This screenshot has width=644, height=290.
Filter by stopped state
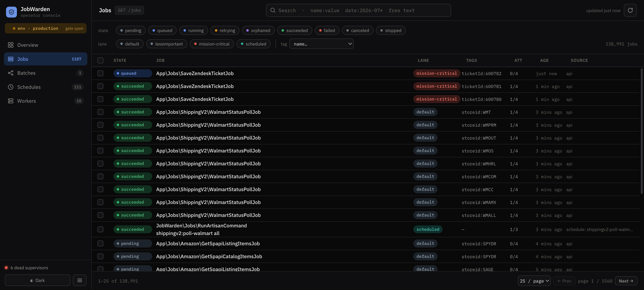click(391, 30)
